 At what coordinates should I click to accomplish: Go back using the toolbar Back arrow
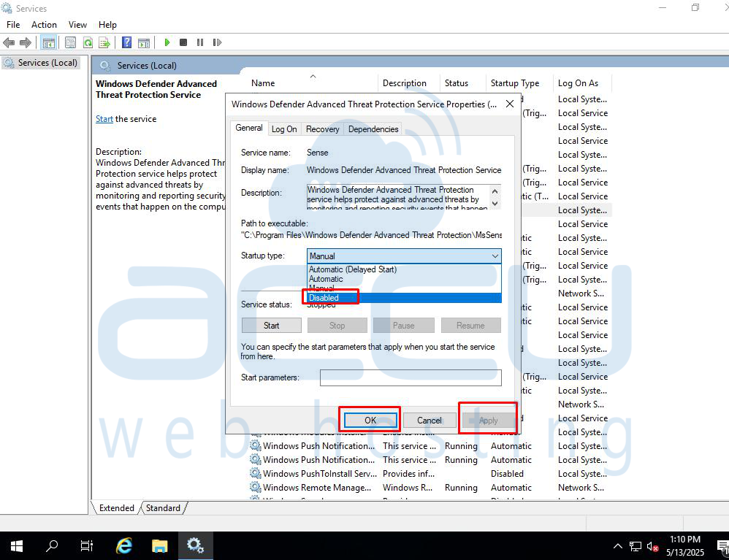9,43
